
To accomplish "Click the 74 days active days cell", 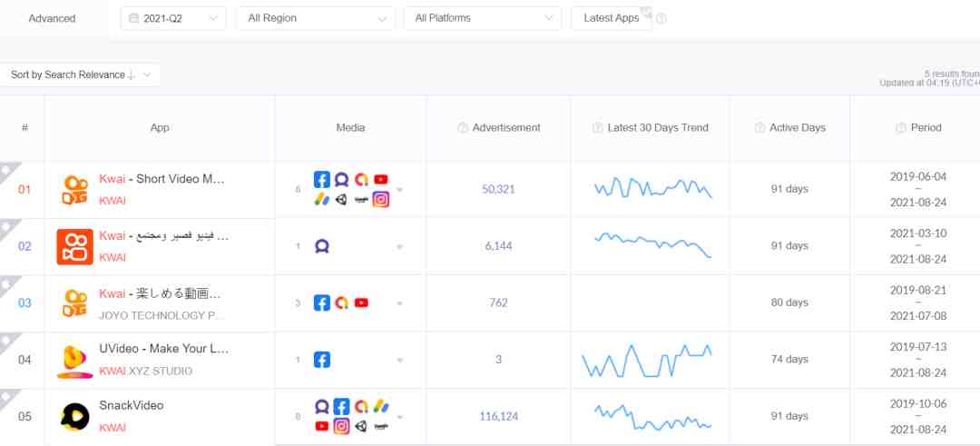I will click(789, 360).
